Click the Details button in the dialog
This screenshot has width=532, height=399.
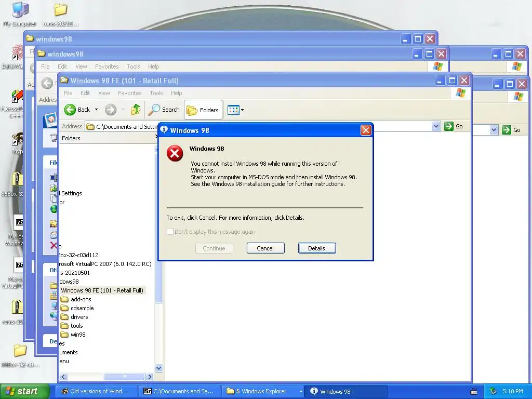317,248
